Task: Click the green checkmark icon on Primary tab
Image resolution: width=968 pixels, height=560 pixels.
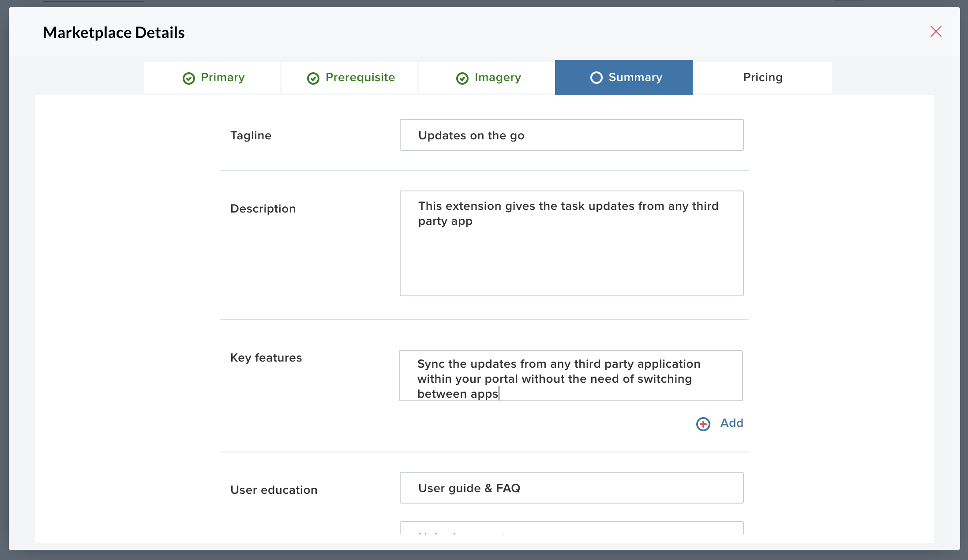Action: [x=189, y=78]
